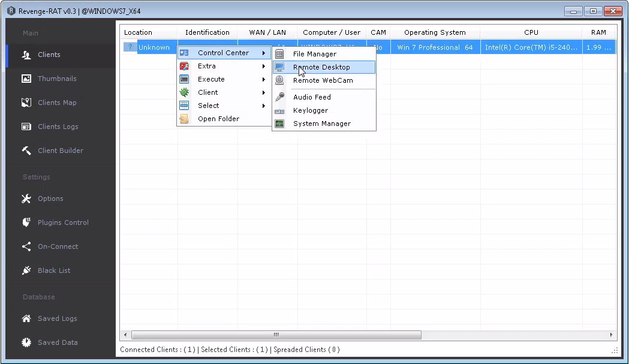This screenshot has width=629, height=364.
Task: Click the horizontal scrollbar thumb
Action: 276,335
